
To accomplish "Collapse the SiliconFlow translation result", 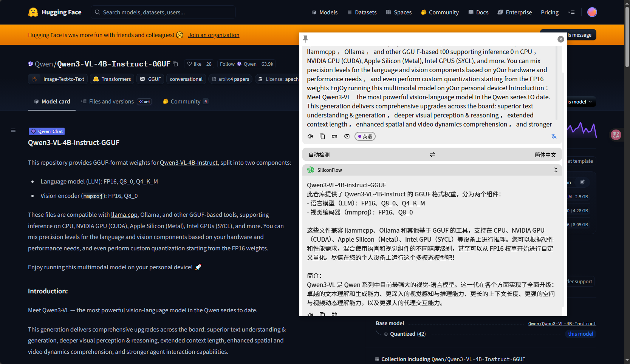I will [556, 170].
